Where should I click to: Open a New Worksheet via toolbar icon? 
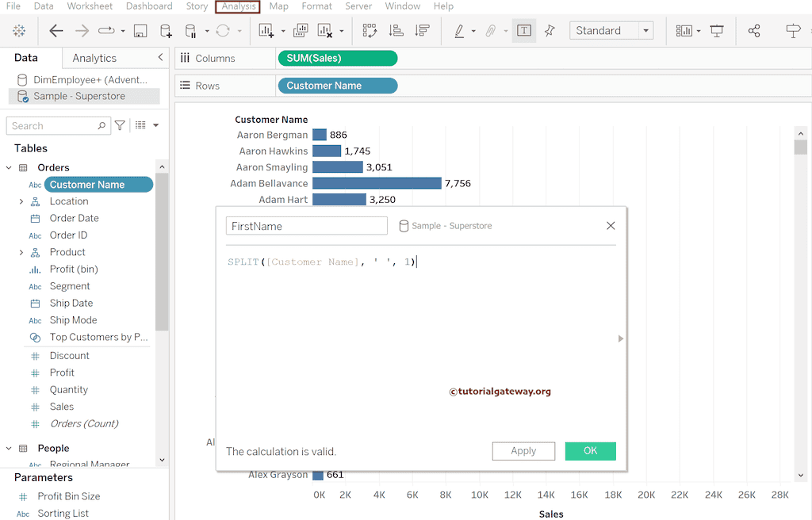[265, 31]
